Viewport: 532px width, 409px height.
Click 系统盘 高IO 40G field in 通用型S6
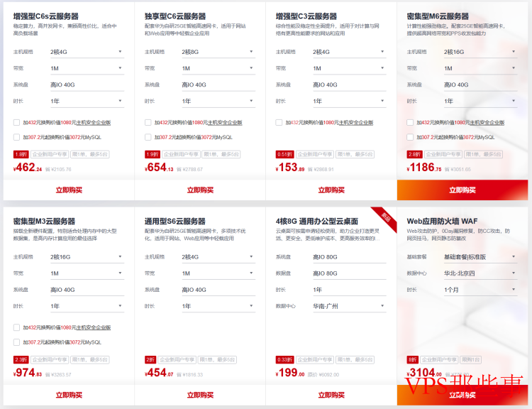(218, 290)
